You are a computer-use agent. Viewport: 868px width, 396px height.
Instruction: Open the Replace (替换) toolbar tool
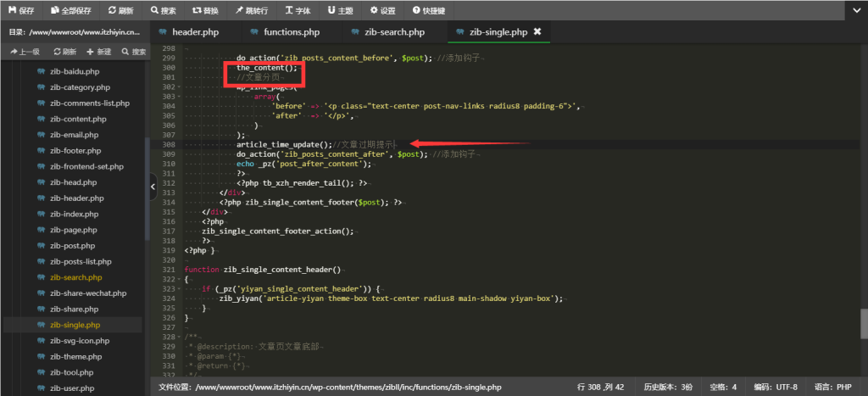point(205,10)
